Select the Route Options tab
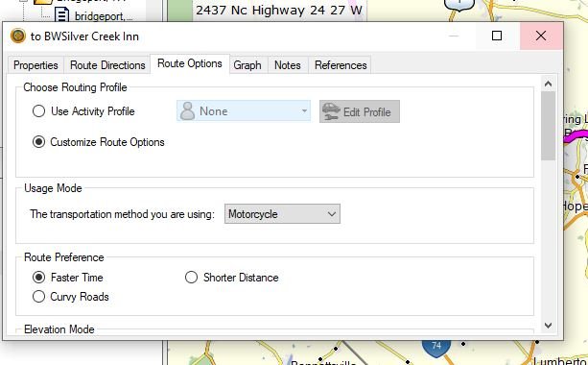This screenshot has height=365, width=588. point(190,63)
